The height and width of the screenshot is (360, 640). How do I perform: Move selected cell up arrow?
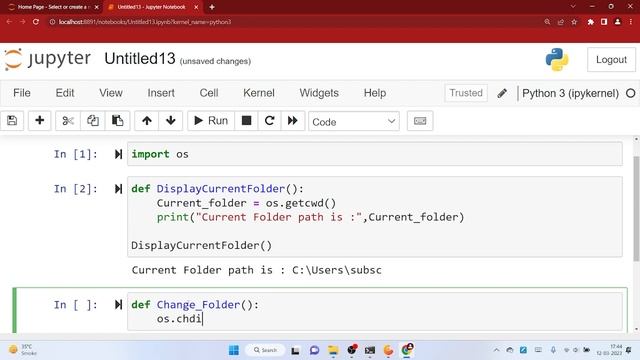coord(147,121)
